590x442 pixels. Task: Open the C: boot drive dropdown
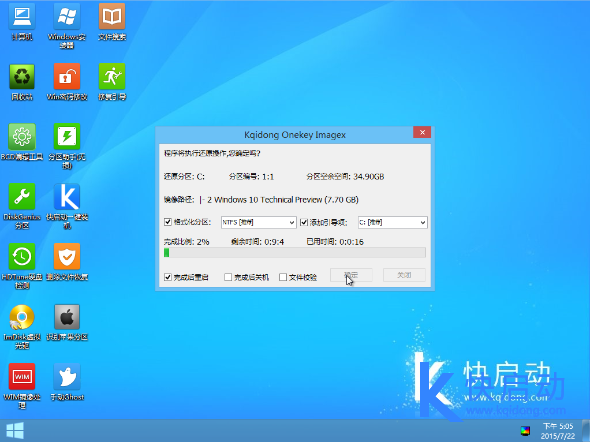click(x=392, y=222)
